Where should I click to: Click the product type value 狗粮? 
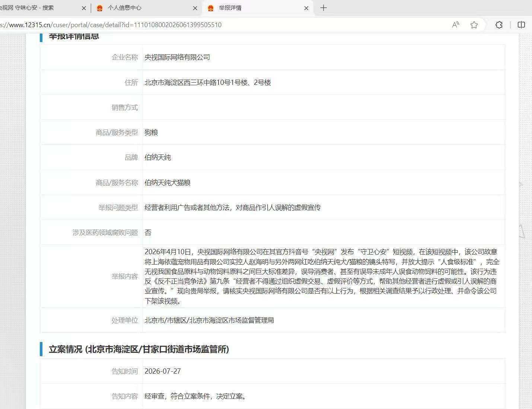tap(151, 132)
